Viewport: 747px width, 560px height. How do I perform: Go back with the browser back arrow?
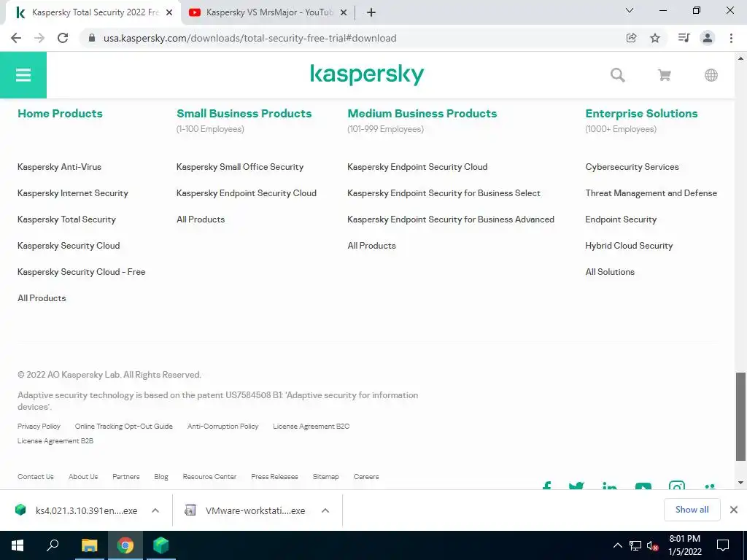click(x=16, y=38)
